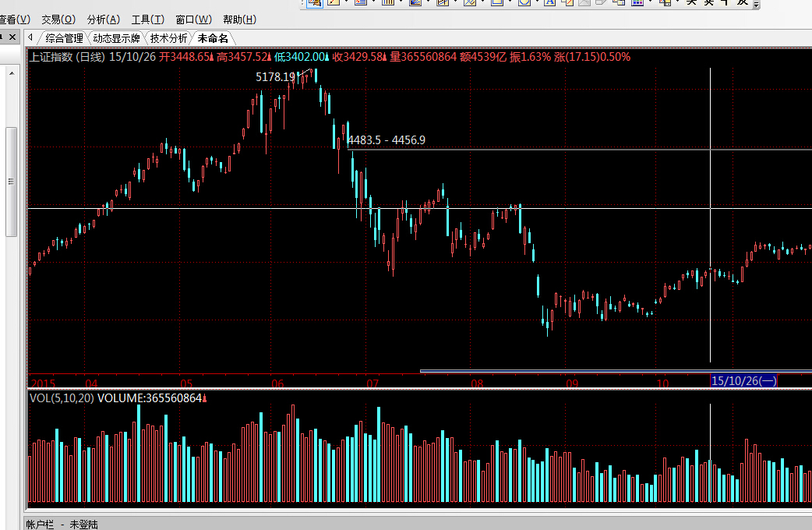
Task: Click the change value 涨(17.15)0.50%
Action: (x=592, y=57)
